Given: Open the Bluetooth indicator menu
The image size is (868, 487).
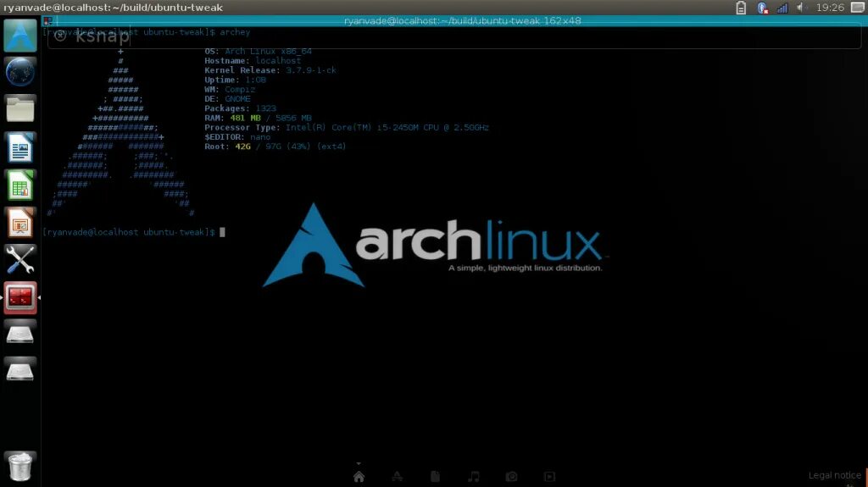Looking at the screenshot, I should coord(762,7).
